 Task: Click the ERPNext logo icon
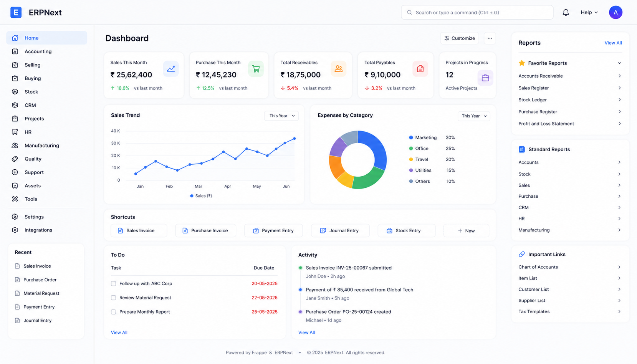(x=16, y=12)
